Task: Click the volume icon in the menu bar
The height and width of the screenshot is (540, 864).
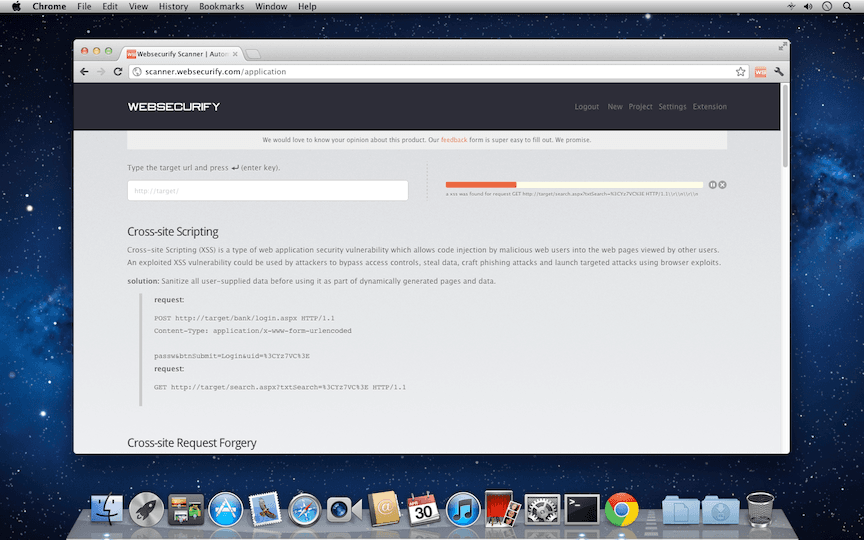Action: (x=808, y=7)
